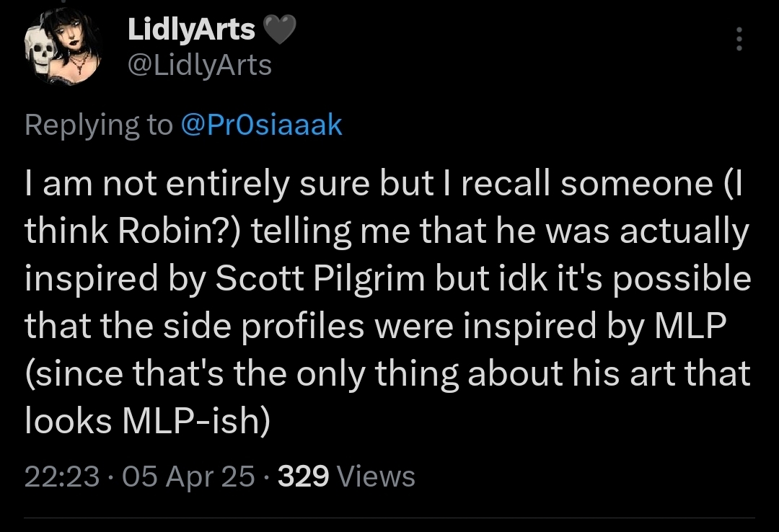779x532 pixels.
Task: Click the 22:23 timestamp
Action: point(61,476)
